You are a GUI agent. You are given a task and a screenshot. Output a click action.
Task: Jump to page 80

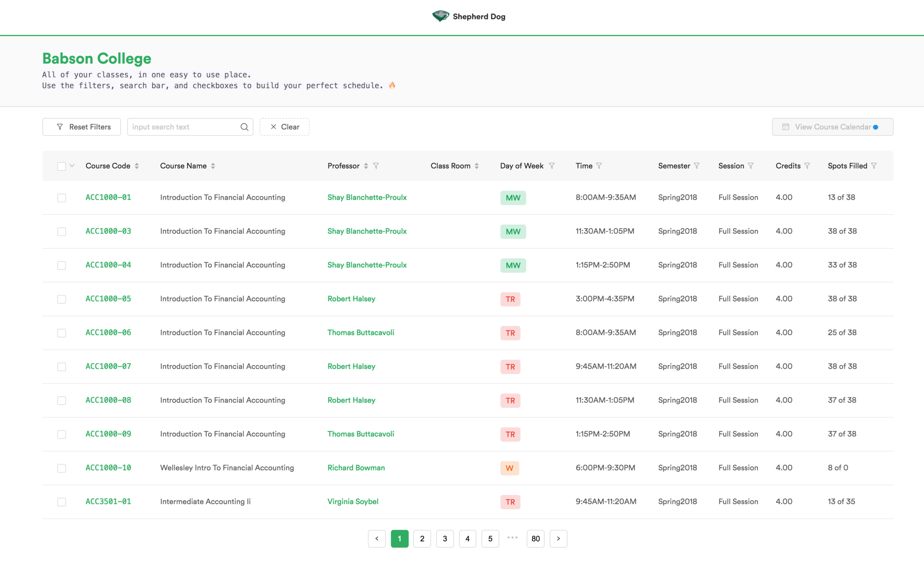(x=535, y=539)
